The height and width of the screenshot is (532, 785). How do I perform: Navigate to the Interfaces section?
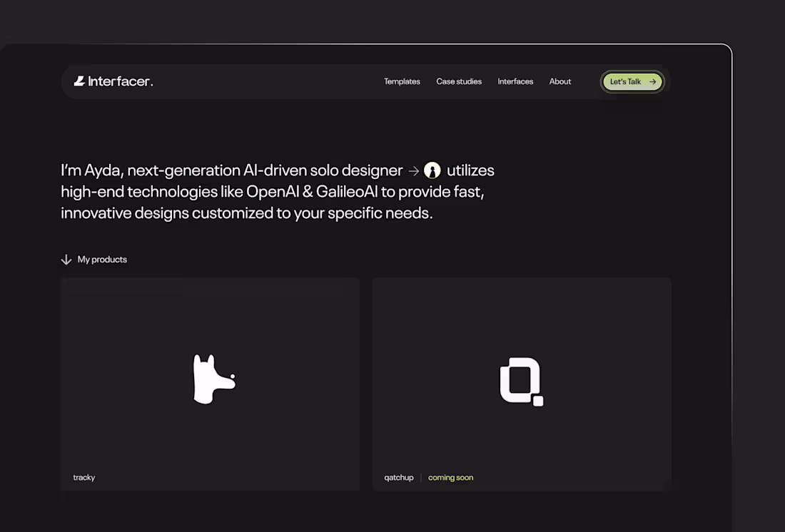click(515, 81)
